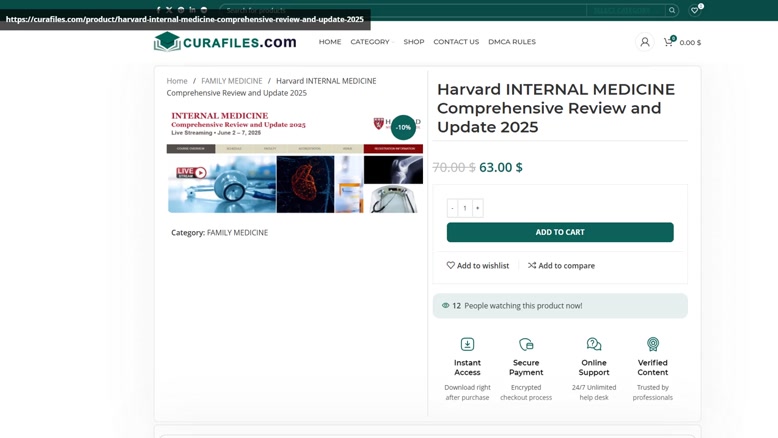Click the Home breadcrumb link

pyautogui.click(x=177, y=81)
